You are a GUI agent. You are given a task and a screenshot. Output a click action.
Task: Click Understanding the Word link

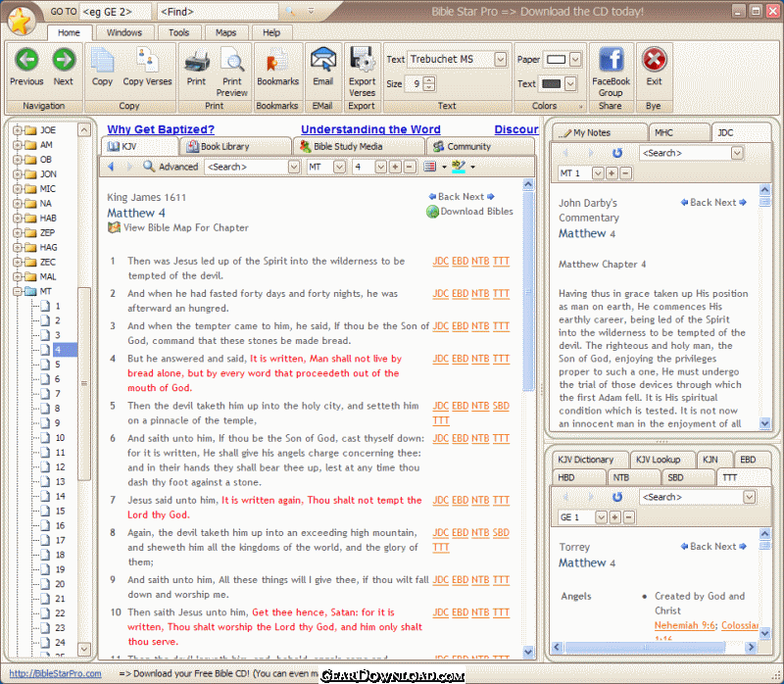coord(370,129)
